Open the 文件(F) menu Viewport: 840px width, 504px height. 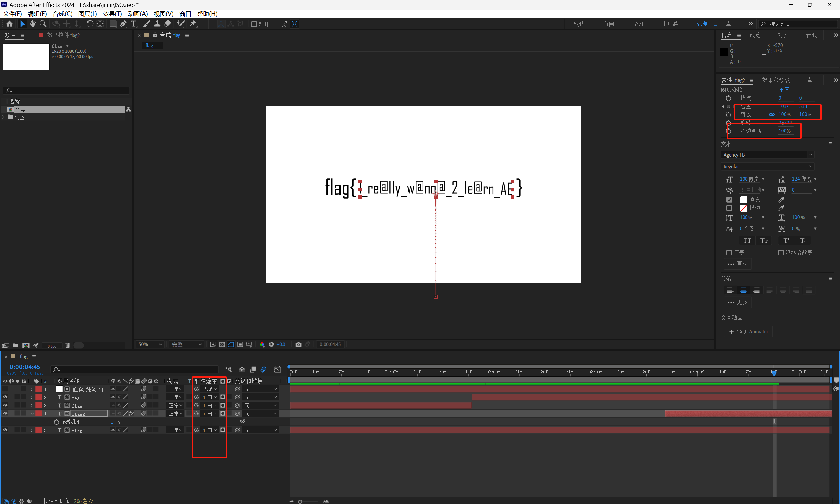[12, 14]
